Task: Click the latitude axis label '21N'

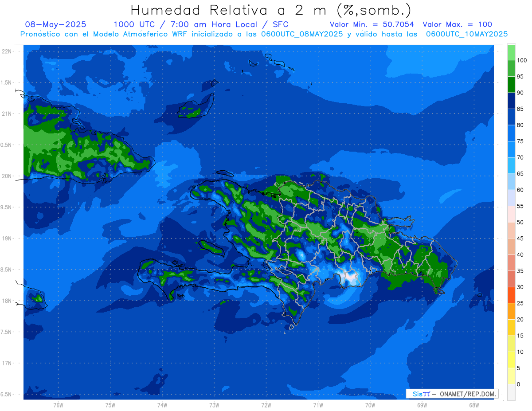Action: (7, 114)
